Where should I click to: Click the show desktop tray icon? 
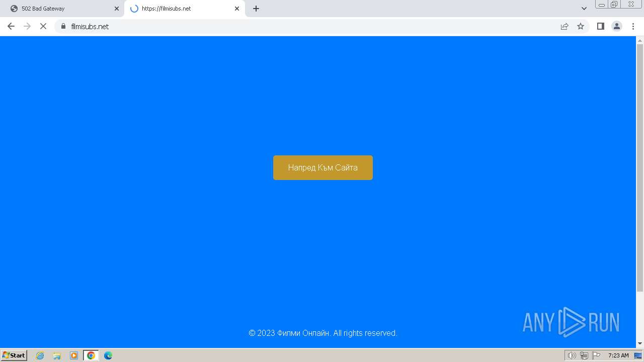(x=638, y=355)
